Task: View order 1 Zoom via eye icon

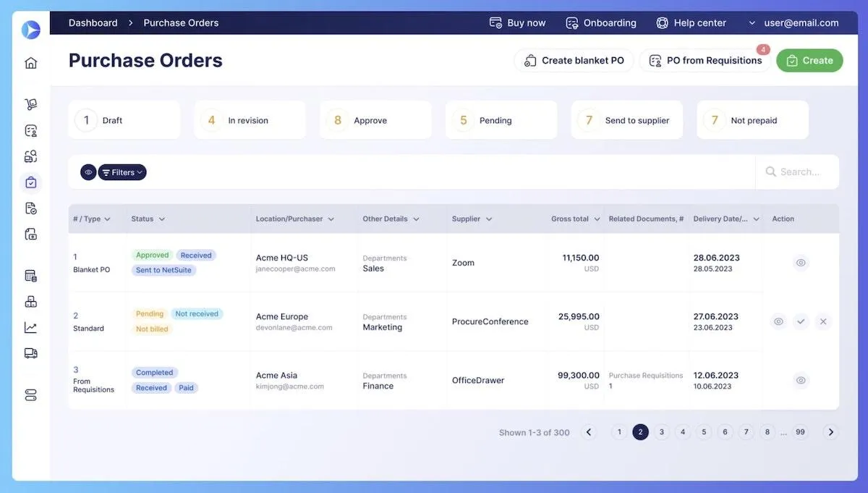Action: tap(801, 263)
